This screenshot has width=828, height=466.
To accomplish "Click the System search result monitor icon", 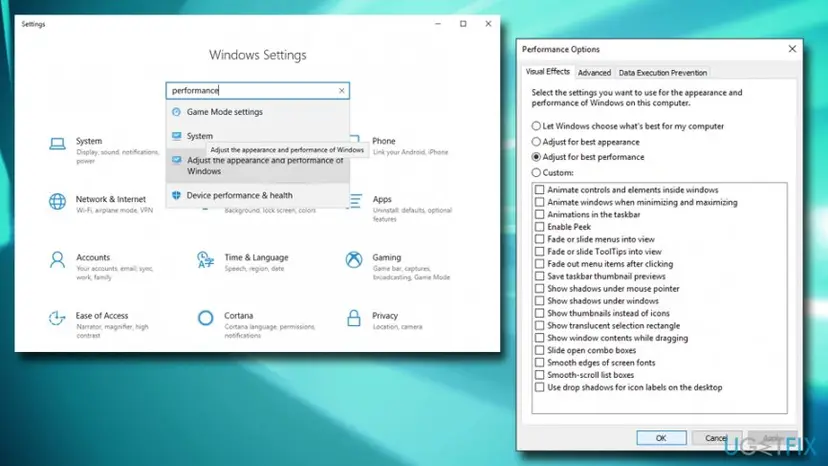I will (176, 136).
